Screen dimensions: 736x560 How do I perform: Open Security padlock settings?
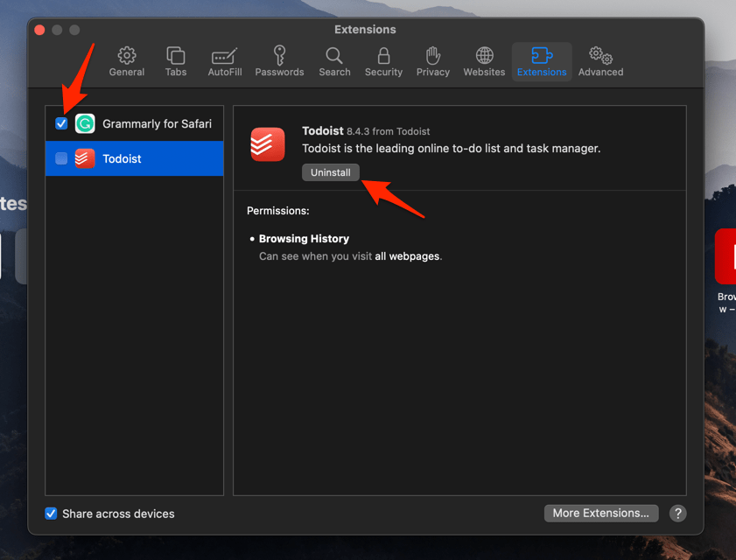point(383,62)
